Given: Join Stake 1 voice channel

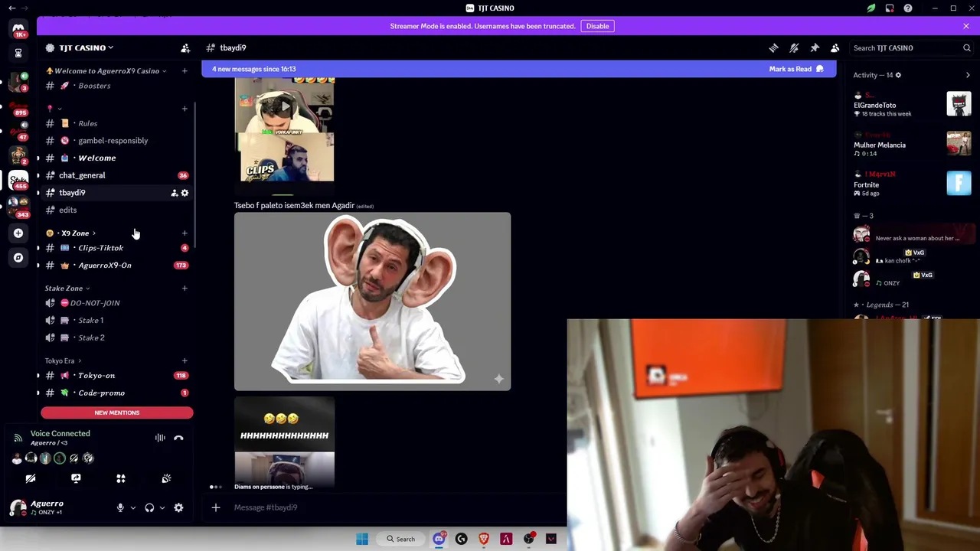Looking at the screenshot, I should point(115,320).
